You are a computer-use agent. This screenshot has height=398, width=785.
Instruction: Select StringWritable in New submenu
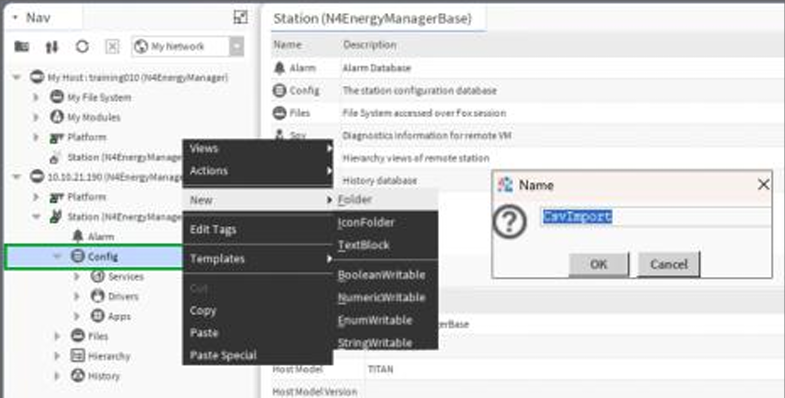[x=385, y=342]
